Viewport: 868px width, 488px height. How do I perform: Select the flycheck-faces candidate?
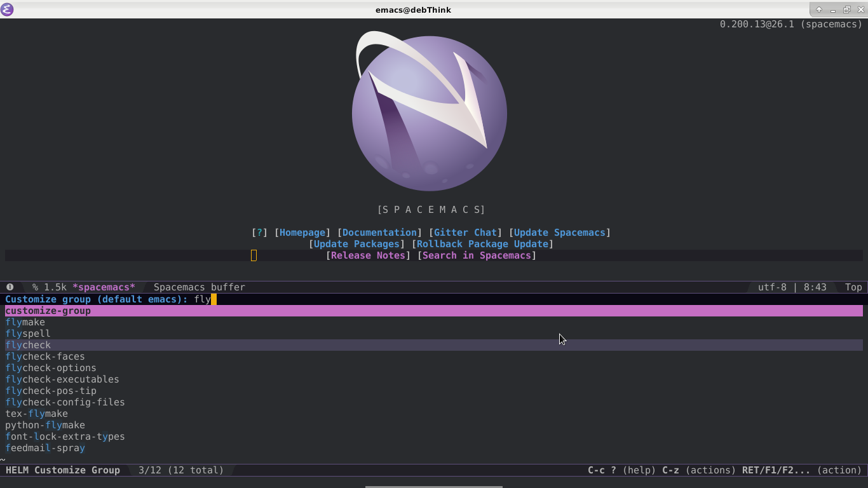point(45,356)
